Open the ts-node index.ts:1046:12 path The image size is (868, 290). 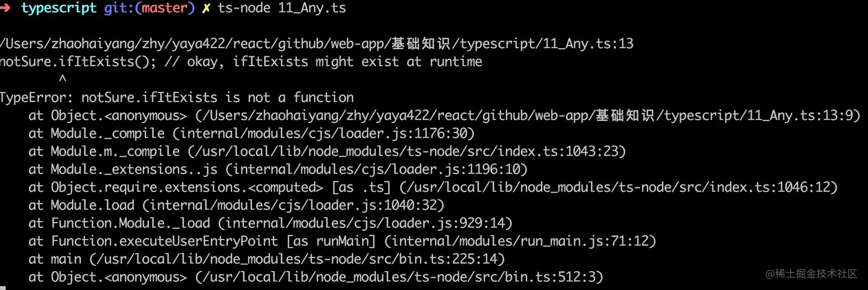click(x=619, y=187)
